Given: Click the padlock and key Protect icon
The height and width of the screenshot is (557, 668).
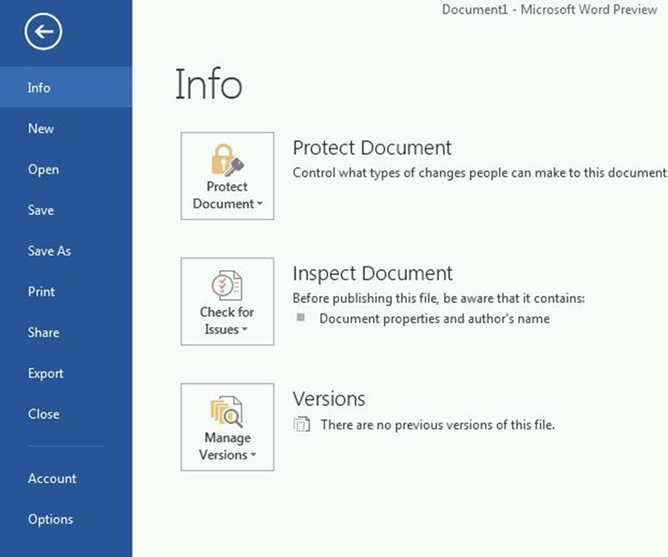Looking at the screenshot, I should point(227,160).
